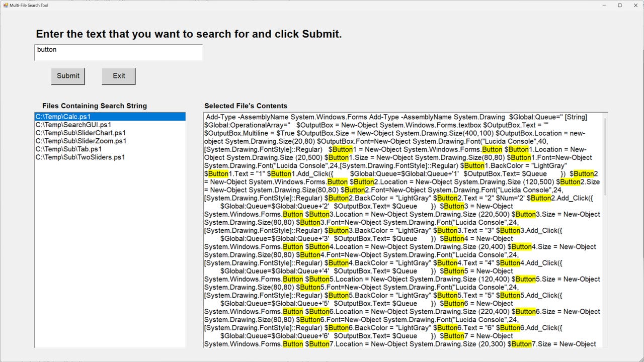The height and width of the screenshot is (362, 644).
Task: Click the instruction text heading
Action: point(188,34)
